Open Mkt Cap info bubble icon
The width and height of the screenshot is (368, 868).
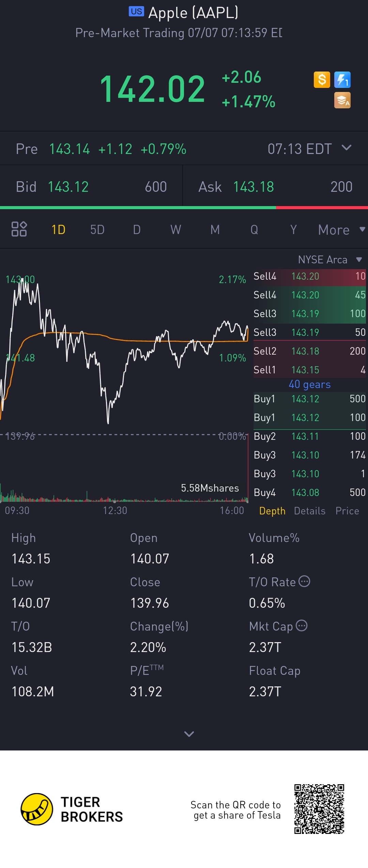click(x=302, y=625)
